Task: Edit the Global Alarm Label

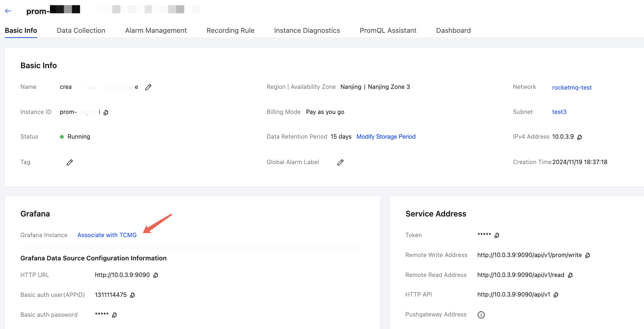Action: click(340, 162)
